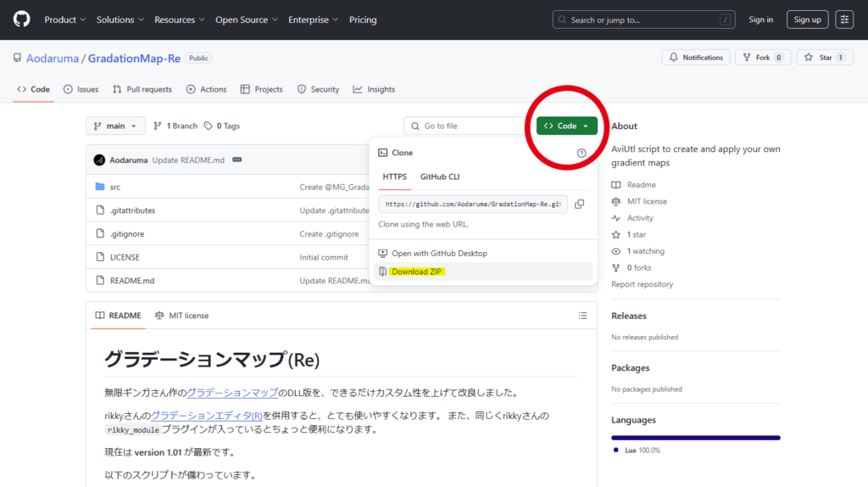
Task: Switch to the Actions tab
Action: pyautogui.click(x=207, y=89)
